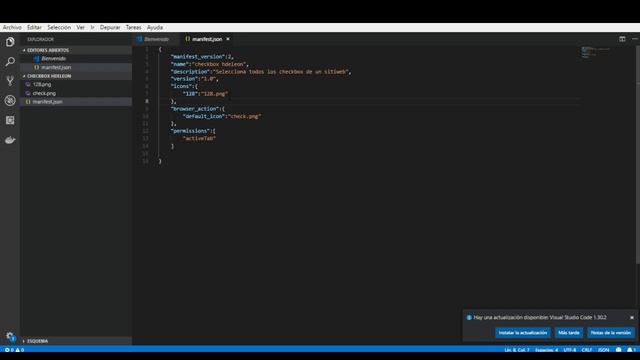Click the Lín. 8, Col. 7 cursor position
This screenshot has height=360, width=640.
tap(516, 350)
